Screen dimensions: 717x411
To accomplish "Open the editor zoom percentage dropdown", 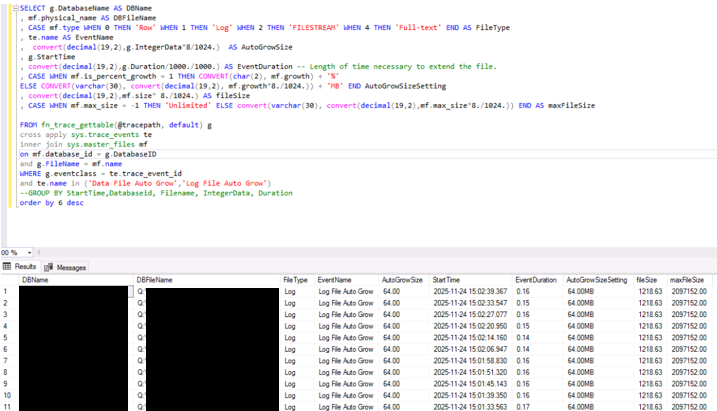I will (32, 253).
